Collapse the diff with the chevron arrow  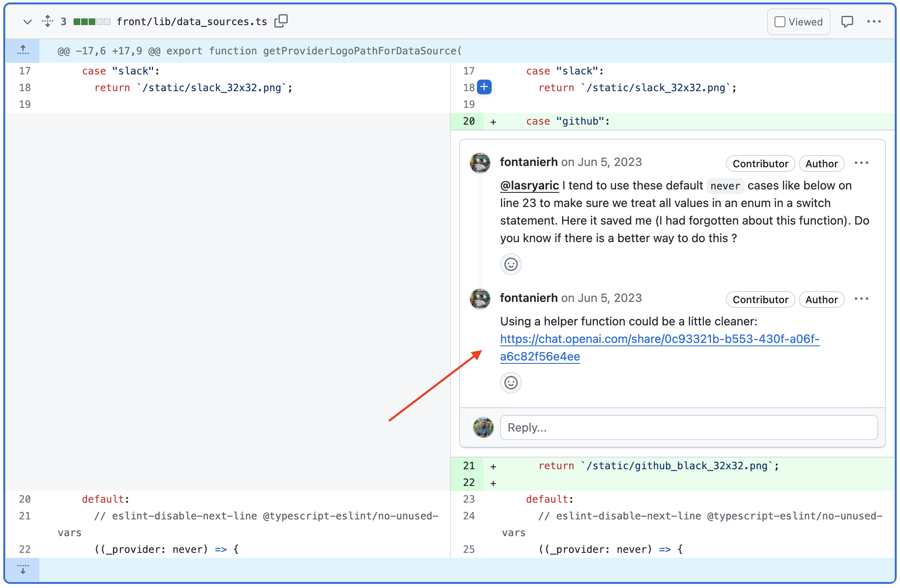(27, 22)
